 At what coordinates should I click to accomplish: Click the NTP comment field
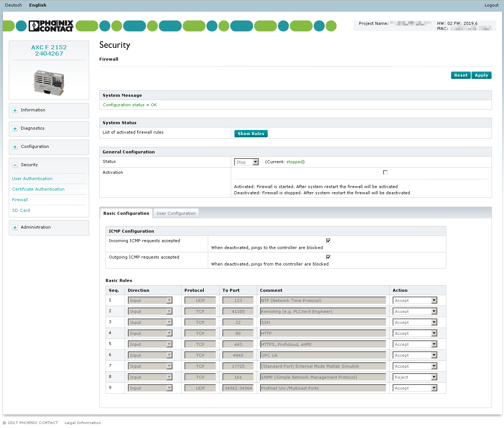point(323,301)
